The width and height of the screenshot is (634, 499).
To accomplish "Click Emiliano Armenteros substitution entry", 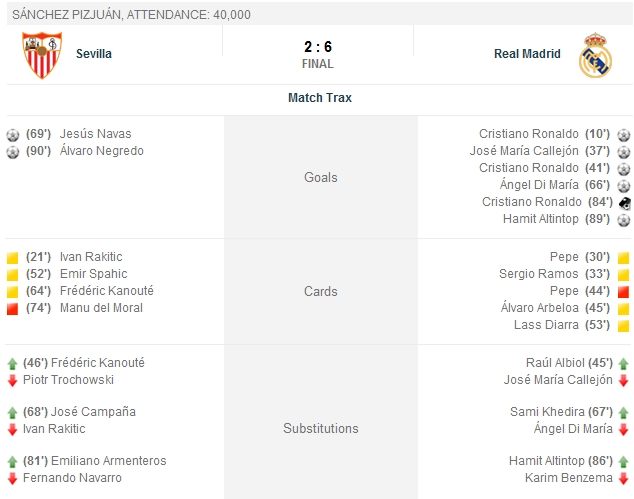I will [112, 462].
